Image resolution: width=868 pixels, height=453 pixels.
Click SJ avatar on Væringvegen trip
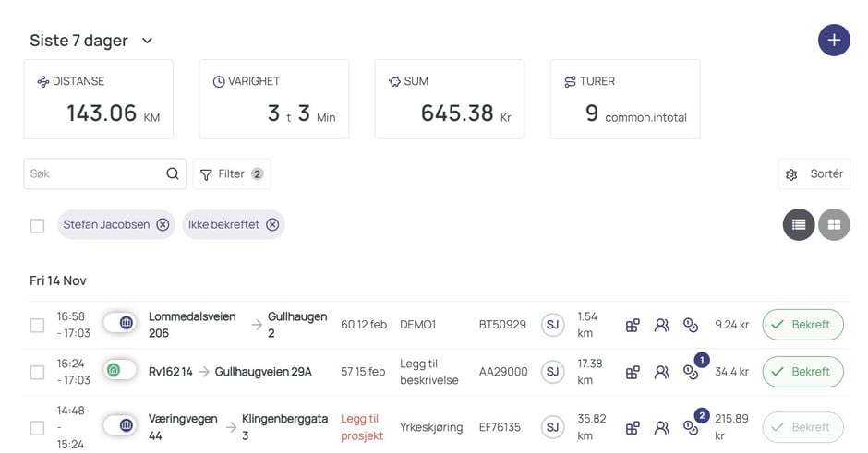coord(552,427)
